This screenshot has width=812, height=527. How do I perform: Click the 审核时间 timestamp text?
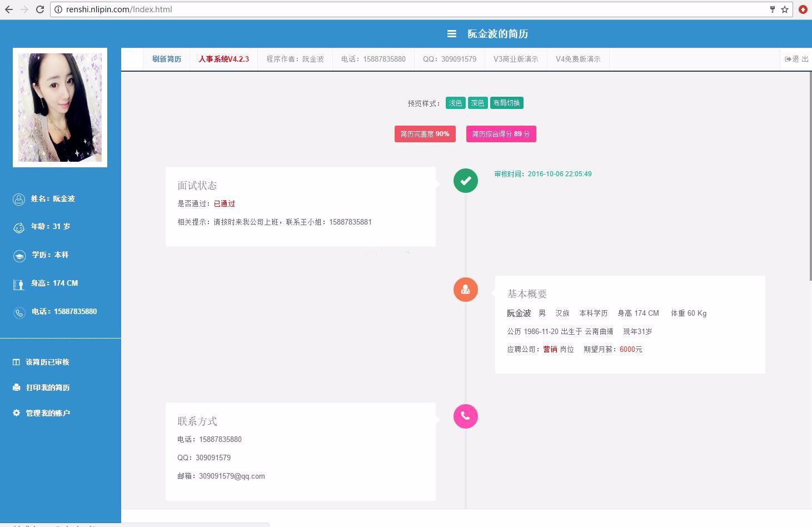point(543,174)
